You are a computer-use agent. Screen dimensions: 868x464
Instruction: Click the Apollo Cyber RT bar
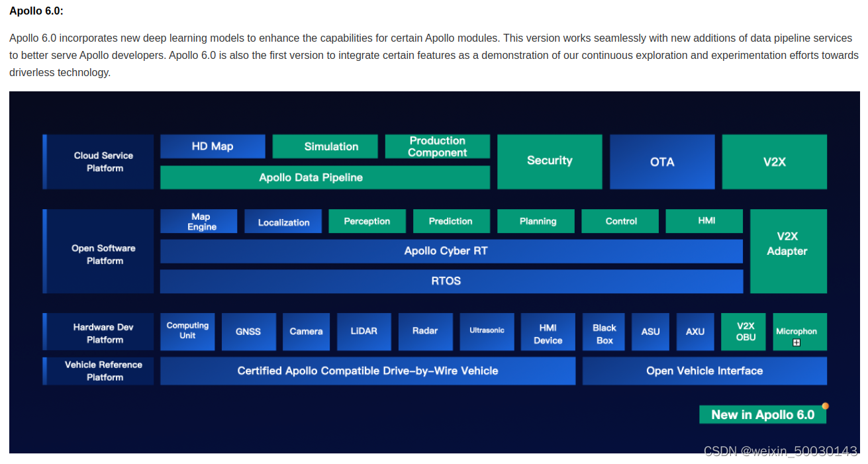coord(452,252)
